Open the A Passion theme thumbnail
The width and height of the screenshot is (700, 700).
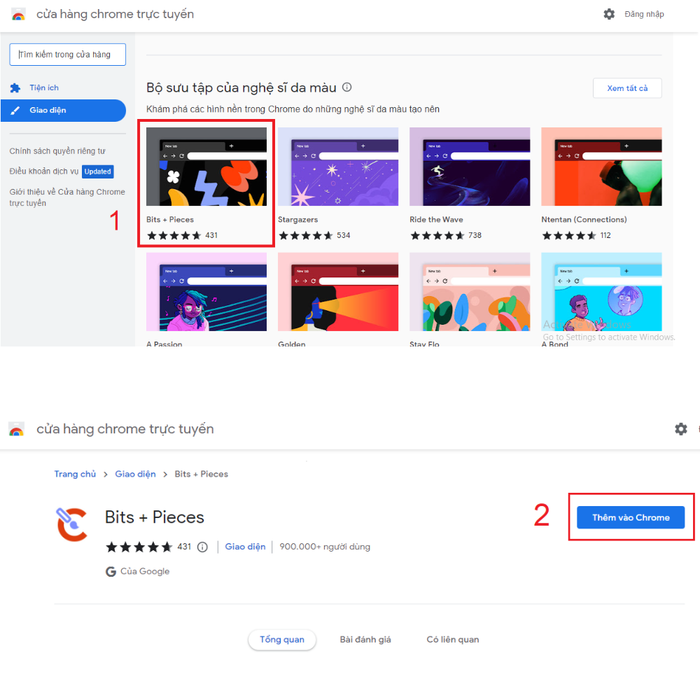tap(206, 292)
